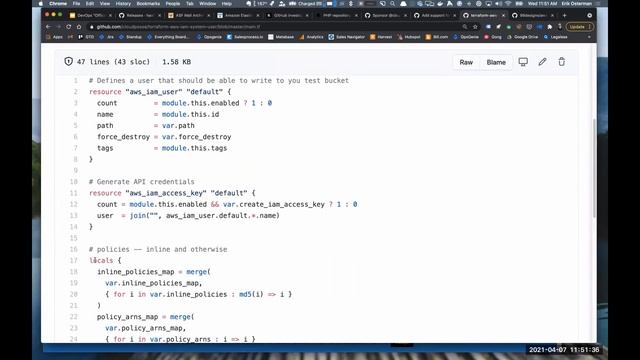
Task: Open the Standup bookmark
Action: [x=130, y=37]
